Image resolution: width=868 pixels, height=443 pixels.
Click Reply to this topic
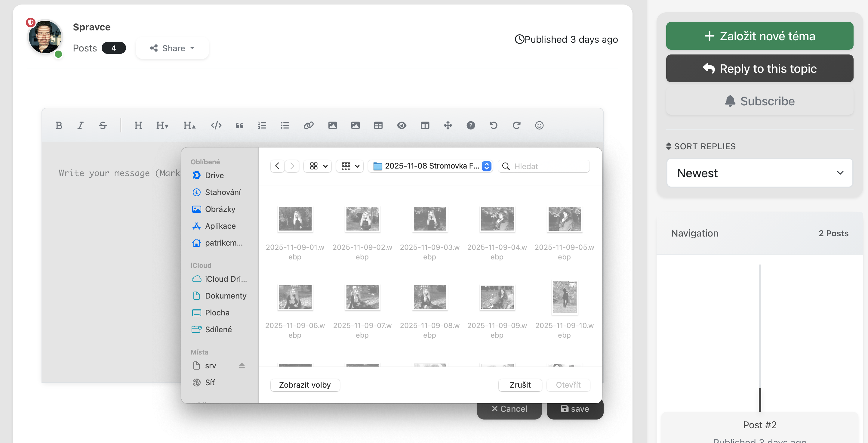pyautogui.click(x=759, y=68)
